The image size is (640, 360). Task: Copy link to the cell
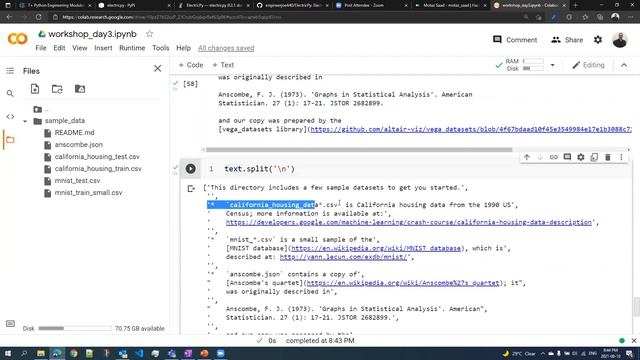(553, 157)
